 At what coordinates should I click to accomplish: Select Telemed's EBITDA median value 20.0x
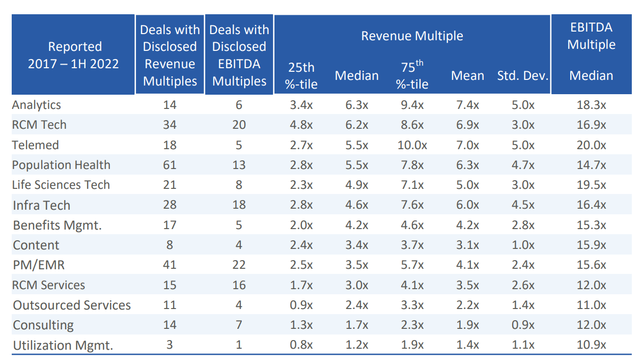591,145
